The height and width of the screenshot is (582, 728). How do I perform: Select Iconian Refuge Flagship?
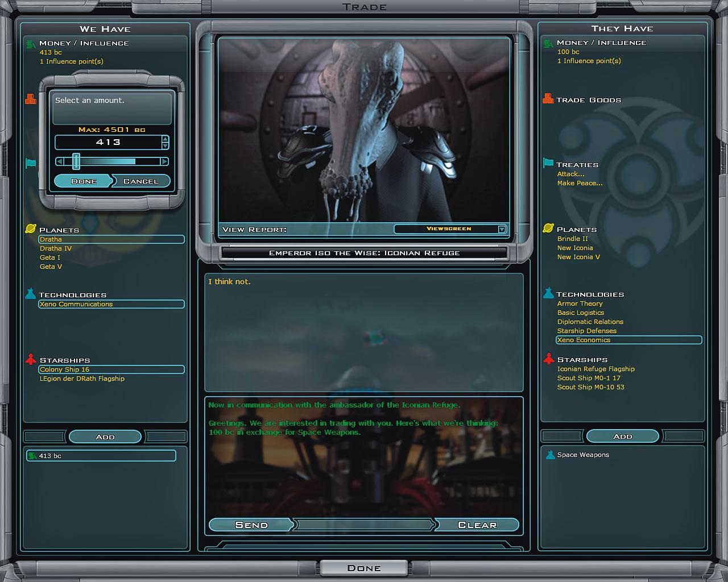[596, 369]
